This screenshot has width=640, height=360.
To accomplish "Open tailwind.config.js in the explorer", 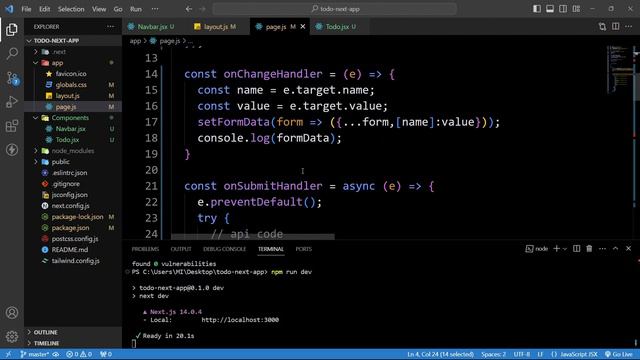I will coord(75,260).
